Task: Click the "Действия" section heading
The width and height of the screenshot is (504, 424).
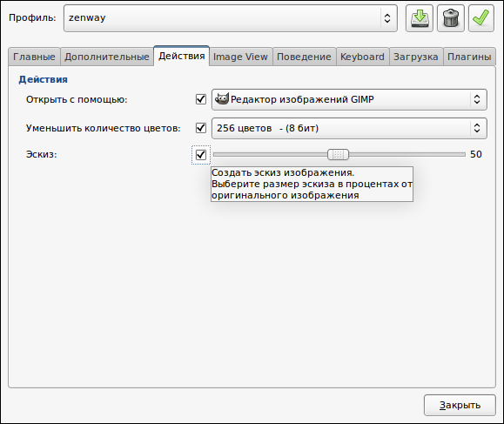Action: 43,79
